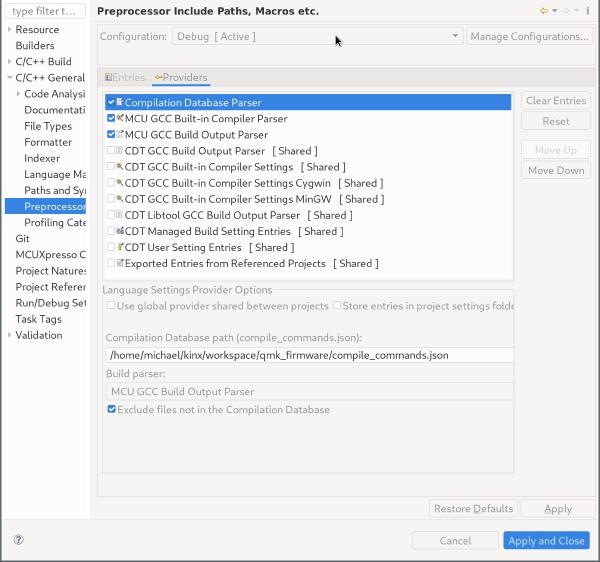This screenshot has height=562, width=600.
Task: Expand the C/C++ Build tree node
Action: (10, 61)
